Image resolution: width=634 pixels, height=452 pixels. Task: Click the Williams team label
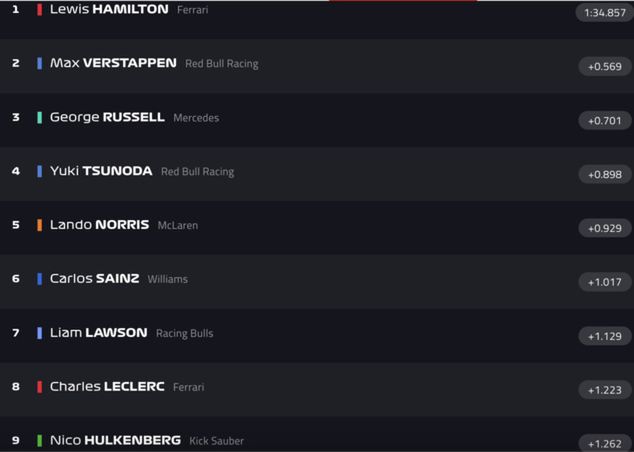167,280
